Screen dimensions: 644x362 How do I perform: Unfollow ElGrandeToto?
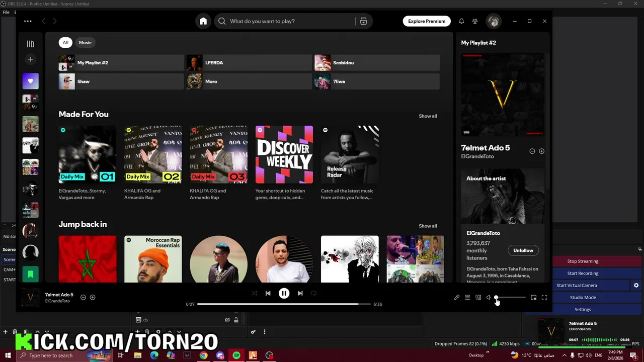523,250
